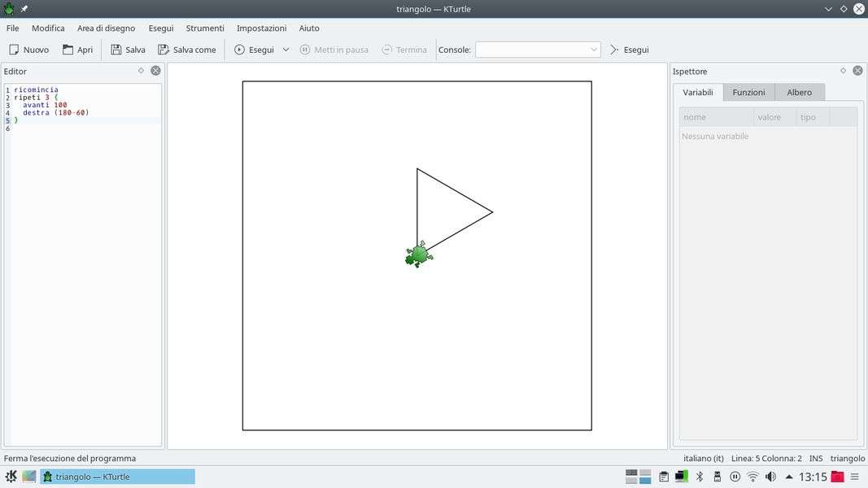Viewport: 868px width, 488px height.
Task: Open the virtual desktop pager
Action: [638, 477]
